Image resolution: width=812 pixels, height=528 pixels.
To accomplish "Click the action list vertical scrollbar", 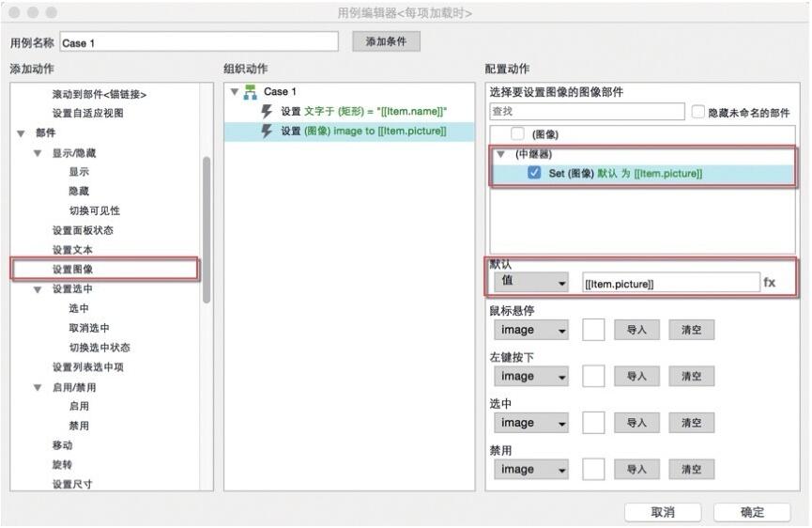I will pyautogui.click(x=207, y=228).
